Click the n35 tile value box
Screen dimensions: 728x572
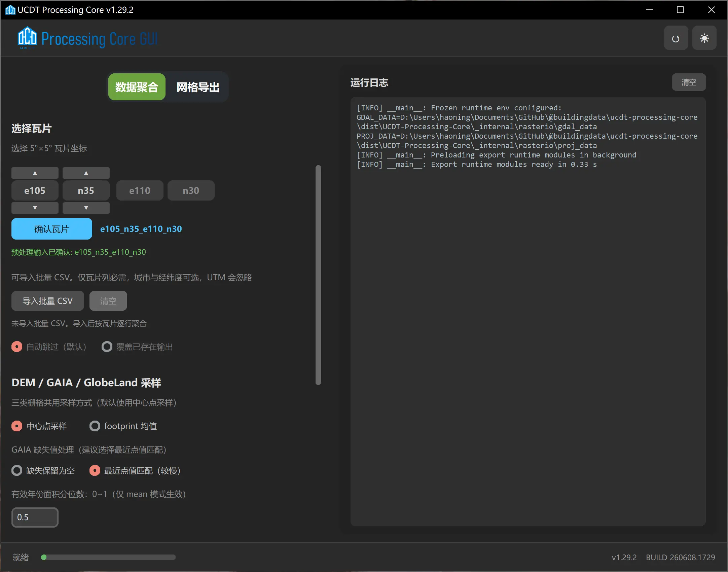pyautogui.click(x=86, y=190)
